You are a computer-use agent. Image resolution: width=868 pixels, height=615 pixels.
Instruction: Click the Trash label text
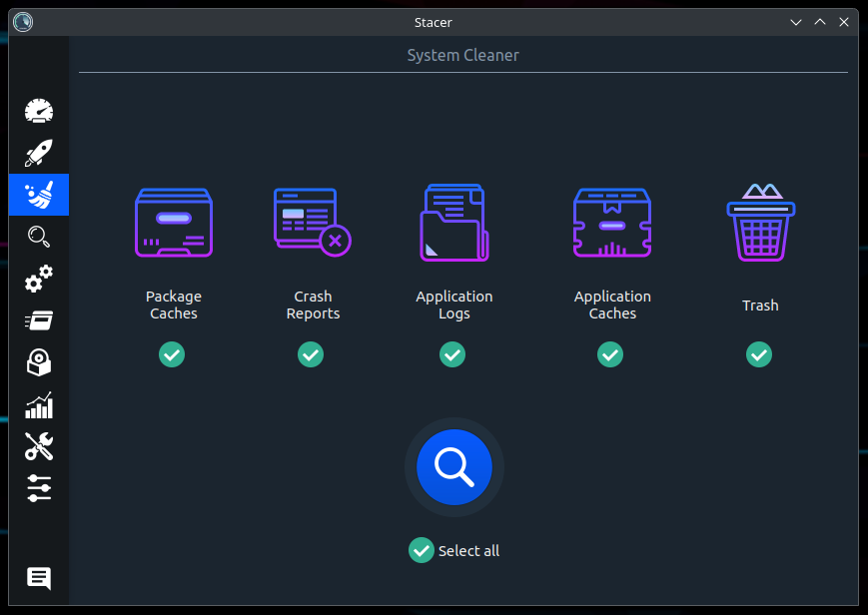coord(760,306)
